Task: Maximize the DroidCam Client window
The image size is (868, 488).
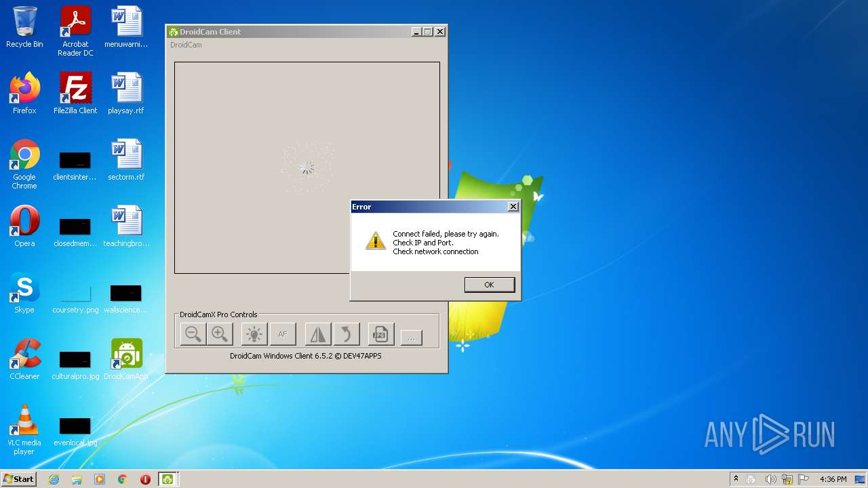Action: coord(428,32)
